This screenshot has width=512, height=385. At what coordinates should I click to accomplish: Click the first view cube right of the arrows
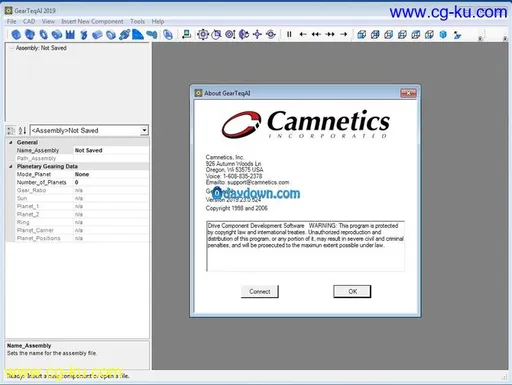[x=362, y=34]
